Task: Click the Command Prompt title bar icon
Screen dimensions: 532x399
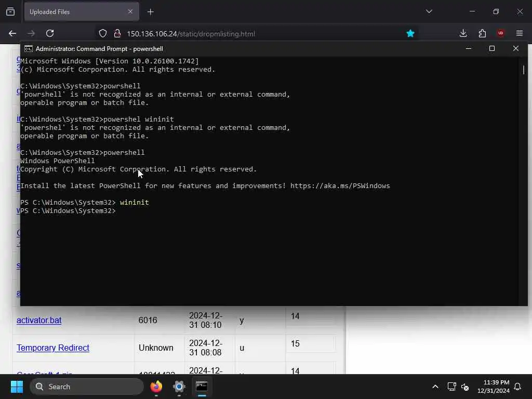Action: coord(29,49)
